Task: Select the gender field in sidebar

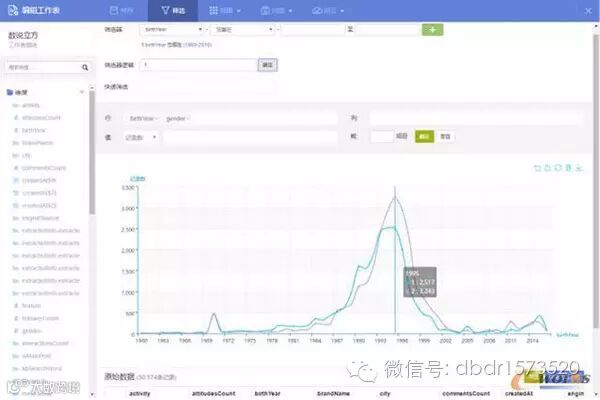Action: (31, 331)
